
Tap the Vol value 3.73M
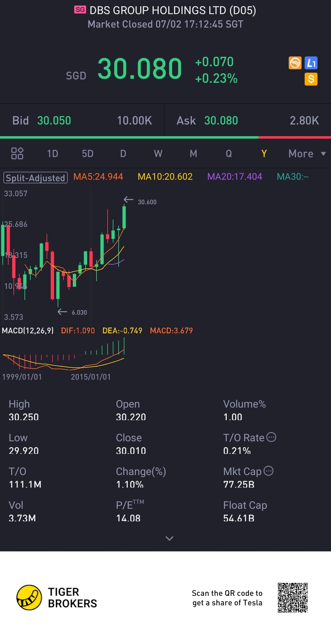tap(22, 518)
